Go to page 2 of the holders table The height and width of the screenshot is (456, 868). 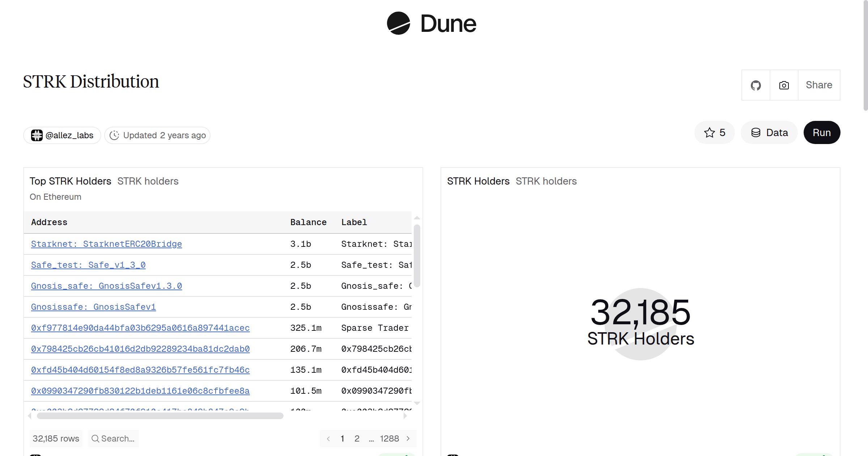point(357,438)
